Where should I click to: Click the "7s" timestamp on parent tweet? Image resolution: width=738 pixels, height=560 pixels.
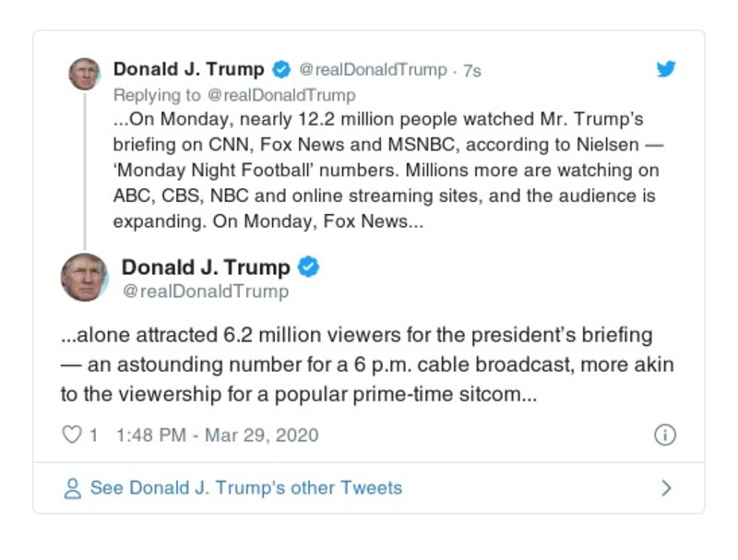click(x=471, y=70)
